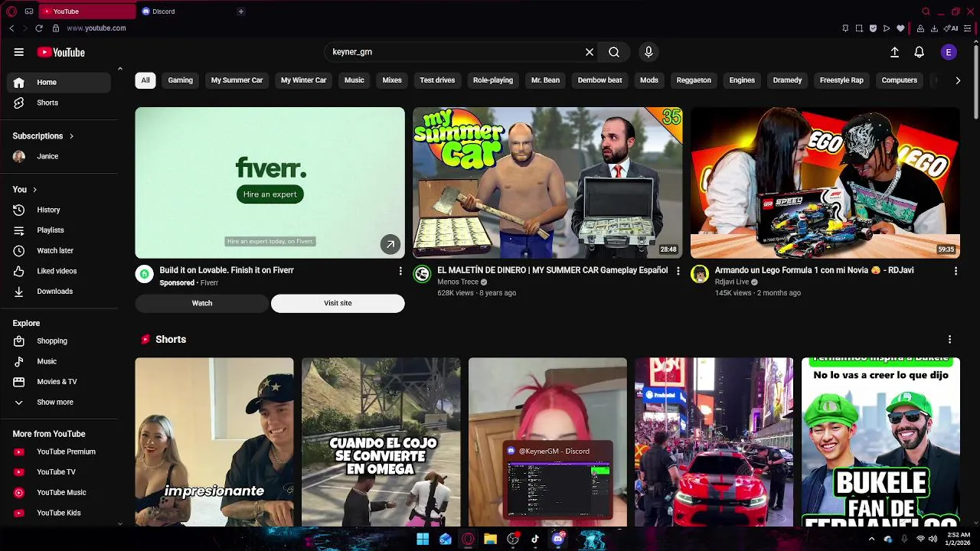Open YouTube Kids link
This screenshot has height=551, width=980.
[58, 513]
